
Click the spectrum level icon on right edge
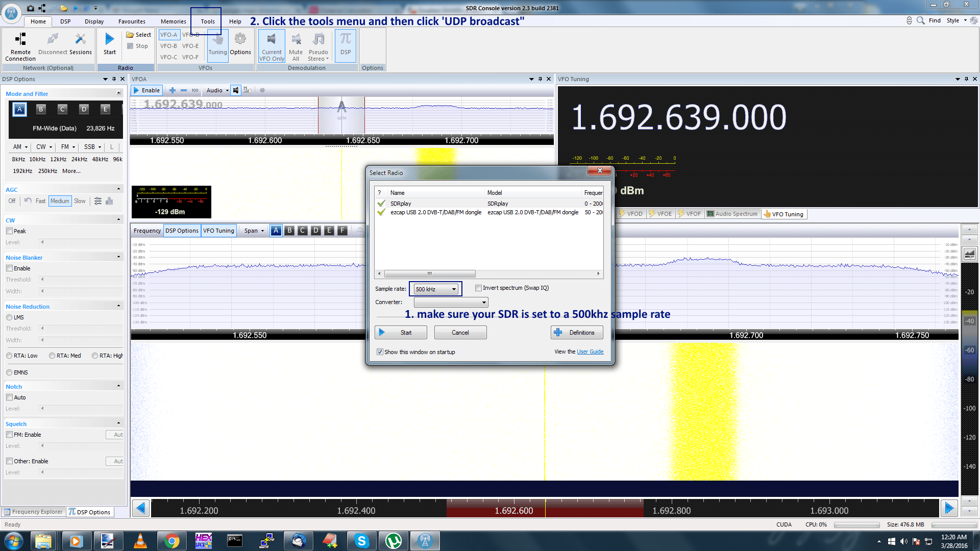click(970, 254)
